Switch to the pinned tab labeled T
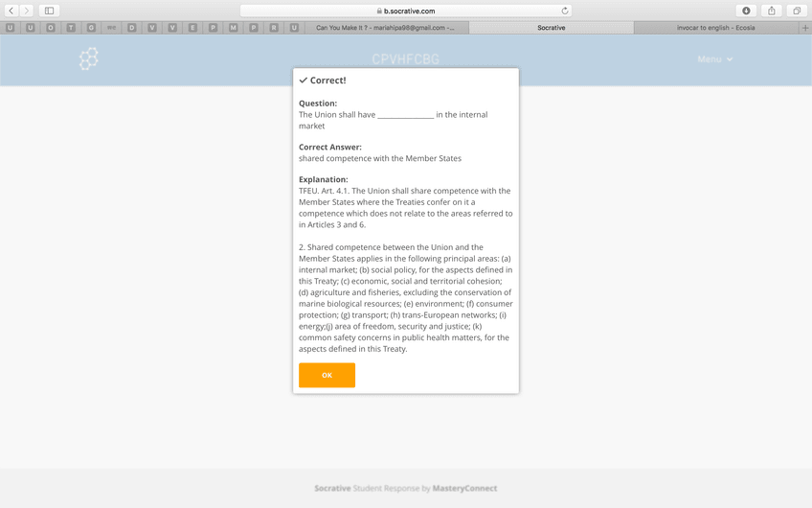Screen dimensions: 812x508 click(x=71, y=28)
